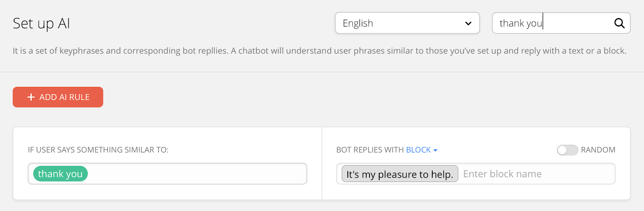Screen dimensions: 644x211
Task: Click the plus icon on Add AI Rule
Action: [x=31, y=97]
